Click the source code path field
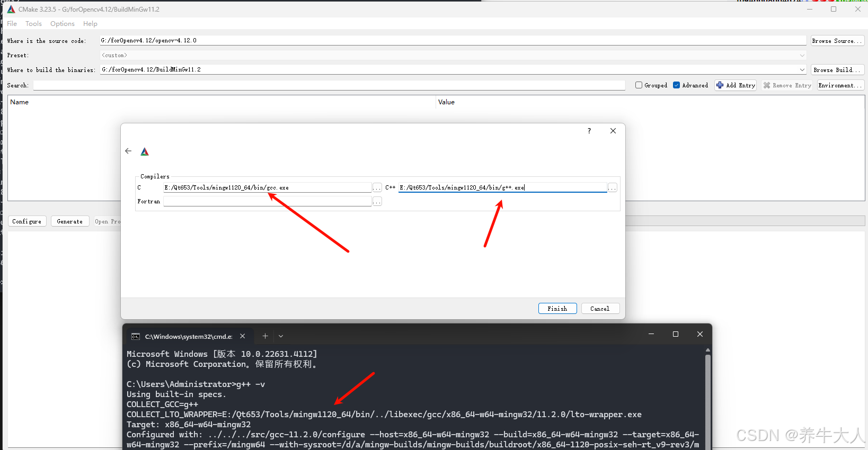This screenshot has height=450, width=868. (x=453, y=41)
